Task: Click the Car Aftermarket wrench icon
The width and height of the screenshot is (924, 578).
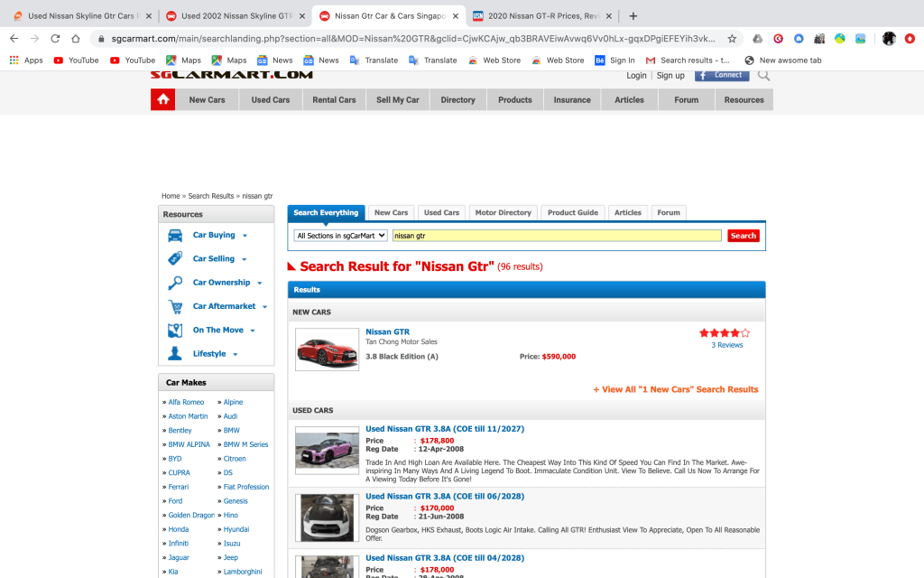Action: click(x=175, y=307)
